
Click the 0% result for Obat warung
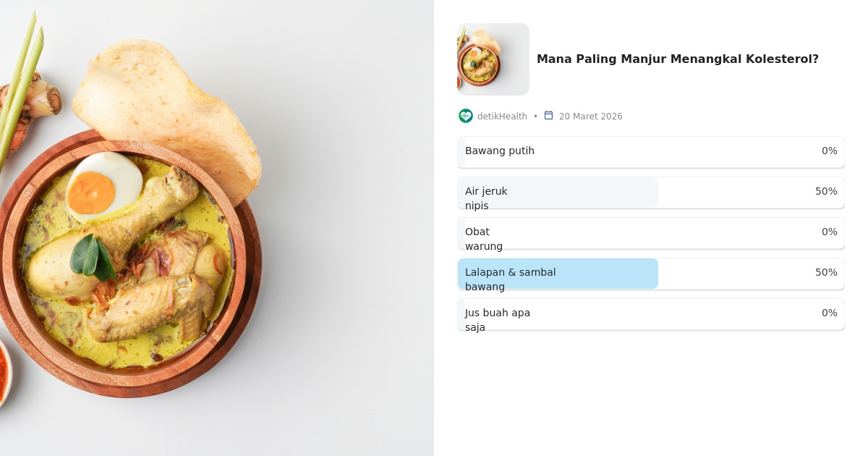[829, 232]
